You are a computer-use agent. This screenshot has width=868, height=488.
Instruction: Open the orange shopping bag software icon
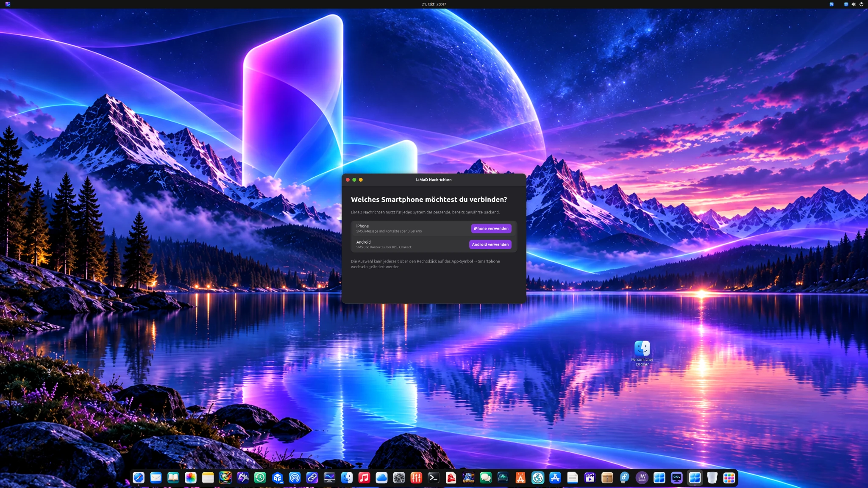520,478
